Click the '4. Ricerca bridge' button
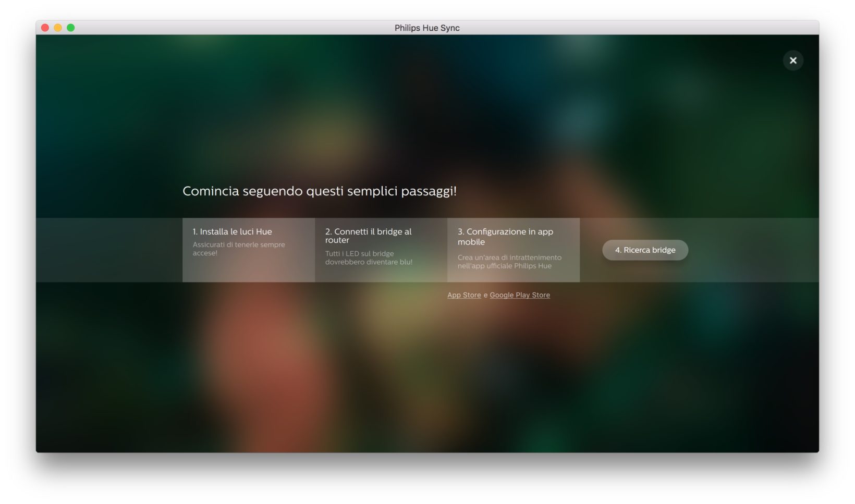 point(645,250)
